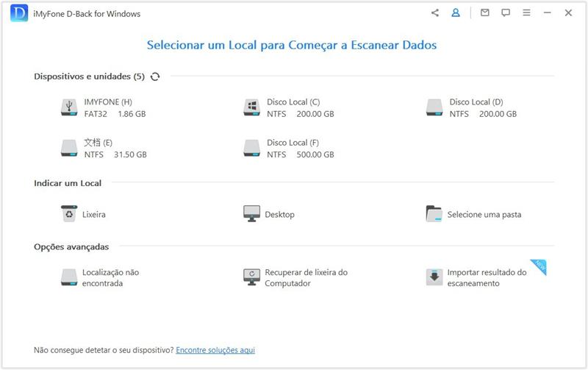Click Encontre soluções aqui link
Screen dimensions: 588x370
click(x=215, y=350)
